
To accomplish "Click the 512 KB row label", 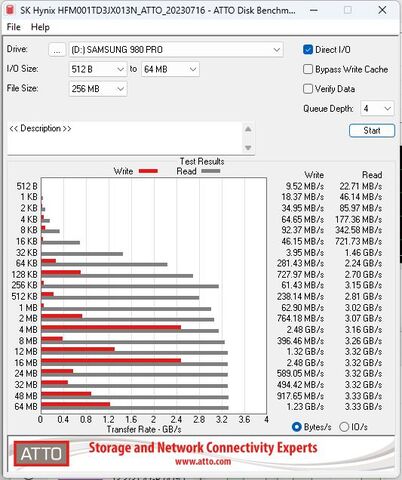I will tap(24, 297).
